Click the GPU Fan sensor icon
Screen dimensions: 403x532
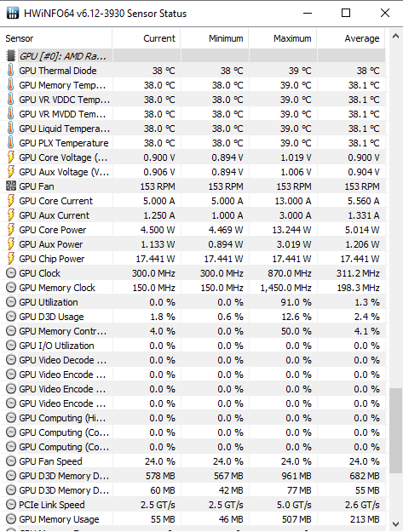click(x=11, y=186)
